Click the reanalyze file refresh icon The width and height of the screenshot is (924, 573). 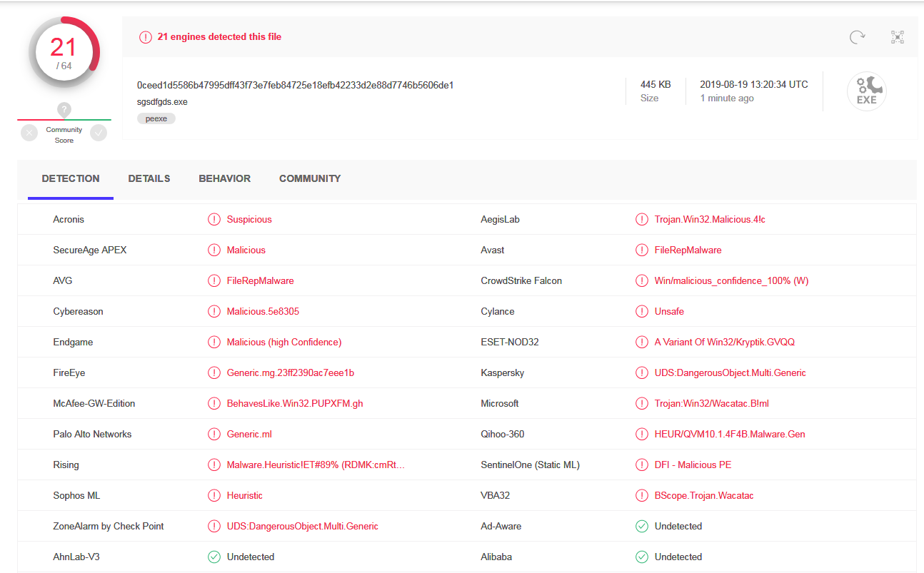857,37
